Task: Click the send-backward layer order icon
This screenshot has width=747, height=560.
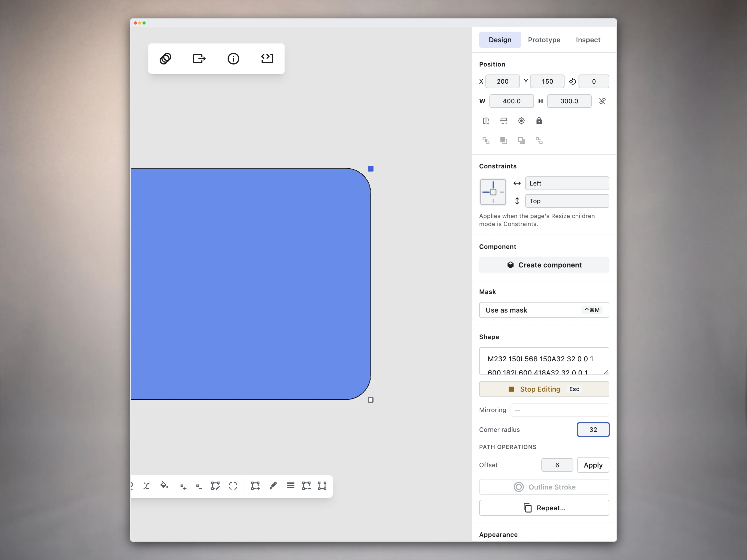Action: [x=521, y=140]
